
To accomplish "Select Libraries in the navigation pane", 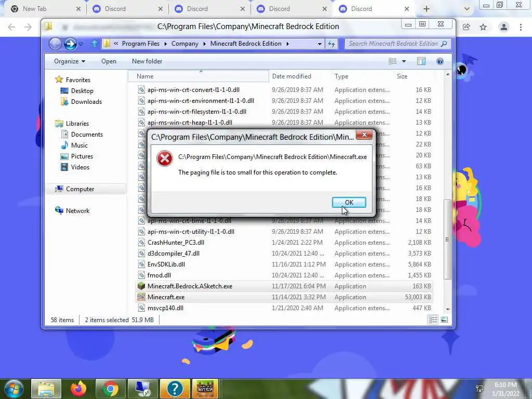I will (77, 124).
